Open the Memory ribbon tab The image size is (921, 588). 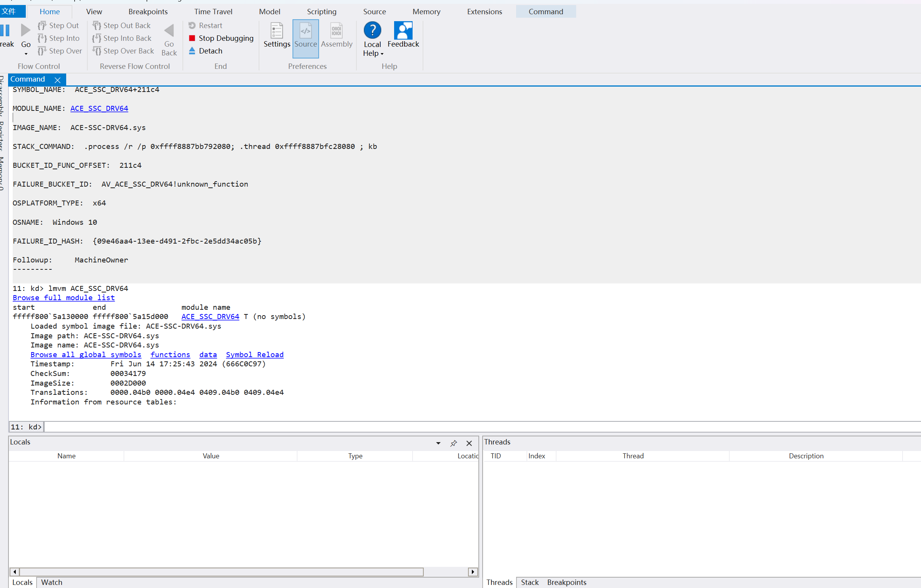point(426,12)
